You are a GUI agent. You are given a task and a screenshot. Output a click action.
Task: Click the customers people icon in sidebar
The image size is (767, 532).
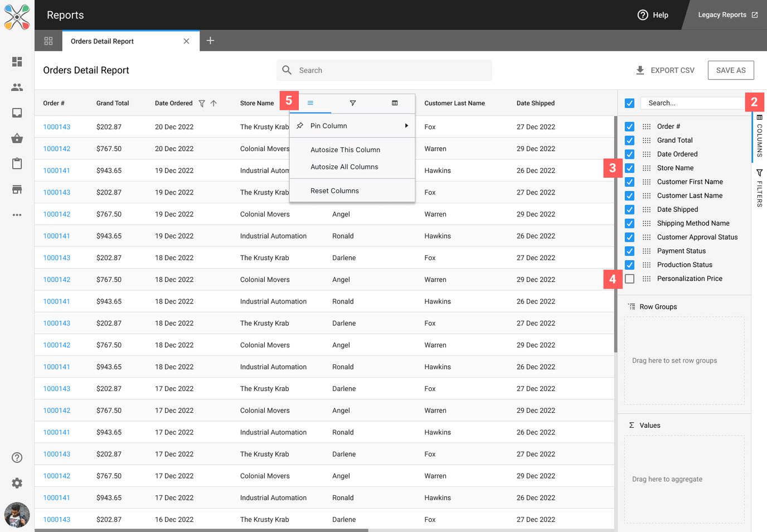click(x=17, y=87)
